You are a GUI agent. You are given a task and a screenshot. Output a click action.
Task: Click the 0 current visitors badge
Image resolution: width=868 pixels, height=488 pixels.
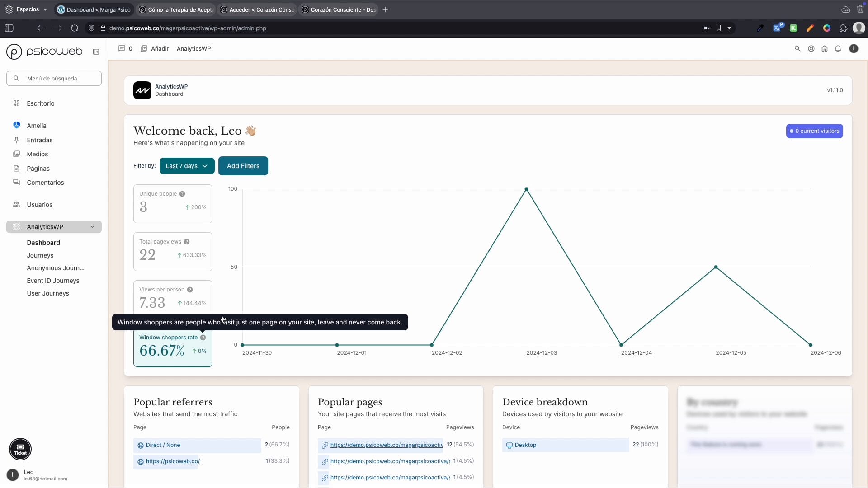click(x=814, y=131)
